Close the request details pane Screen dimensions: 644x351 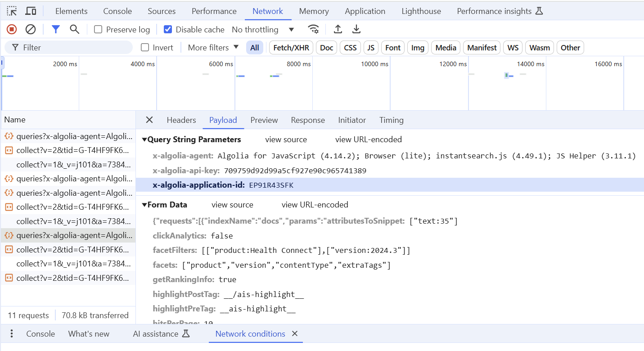click(149, 120)
